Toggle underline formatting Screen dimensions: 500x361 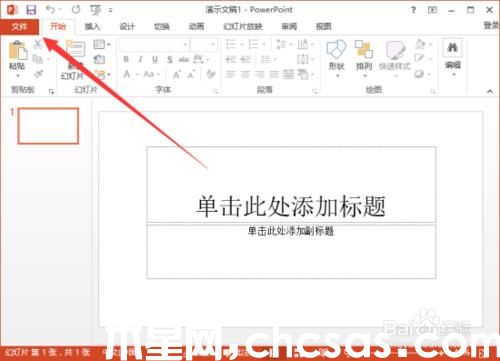click(155, 59)
